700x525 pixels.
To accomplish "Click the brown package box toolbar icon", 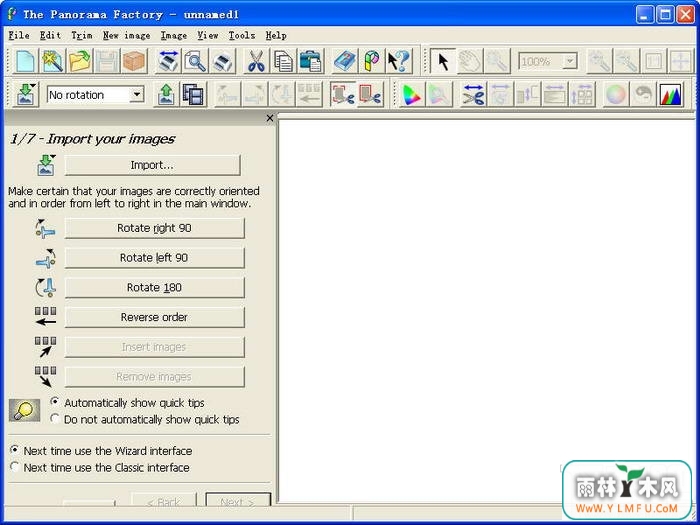I will pos(134,61).
